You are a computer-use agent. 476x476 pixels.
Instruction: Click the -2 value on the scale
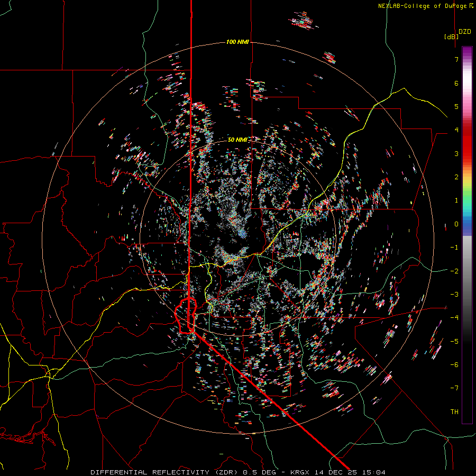(x=454, y=271)
